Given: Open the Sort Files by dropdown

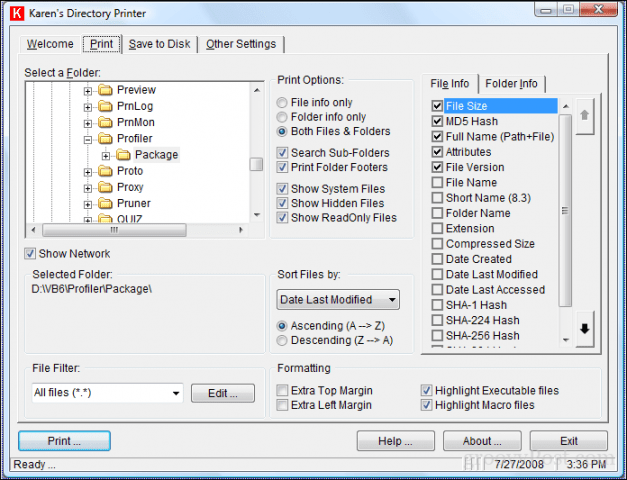Looking at the screenshot, I should (x=338, y=300).
